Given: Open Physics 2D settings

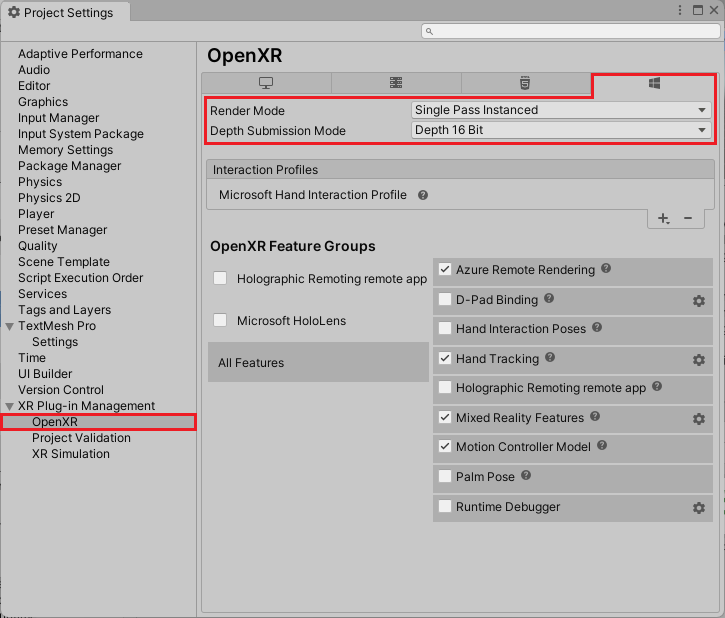Looking at the screenshot, I should coord(49,198).
